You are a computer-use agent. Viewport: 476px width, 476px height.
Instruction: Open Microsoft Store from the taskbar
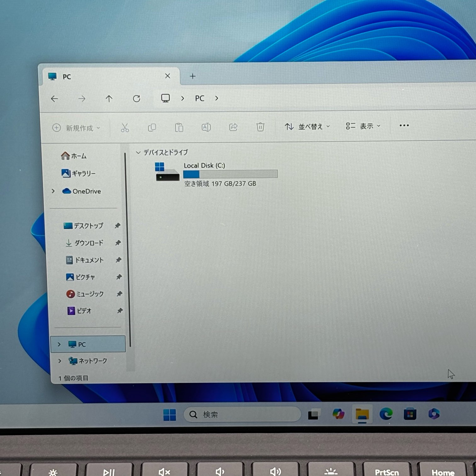(x=410, y=414)
